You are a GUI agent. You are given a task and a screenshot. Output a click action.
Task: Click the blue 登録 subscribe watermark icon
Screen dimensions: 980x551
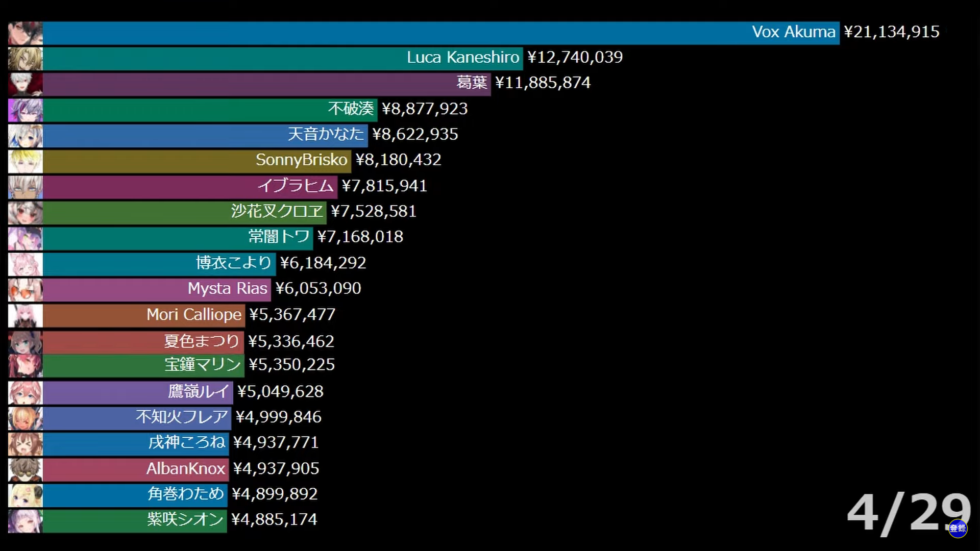tap(958, 528)
